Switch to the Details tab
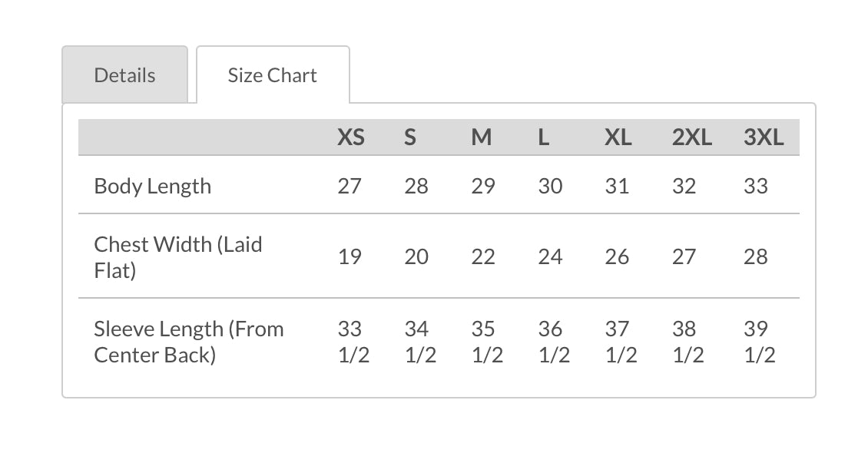Screen dimensions: 868x453 [x=124, y=75]
